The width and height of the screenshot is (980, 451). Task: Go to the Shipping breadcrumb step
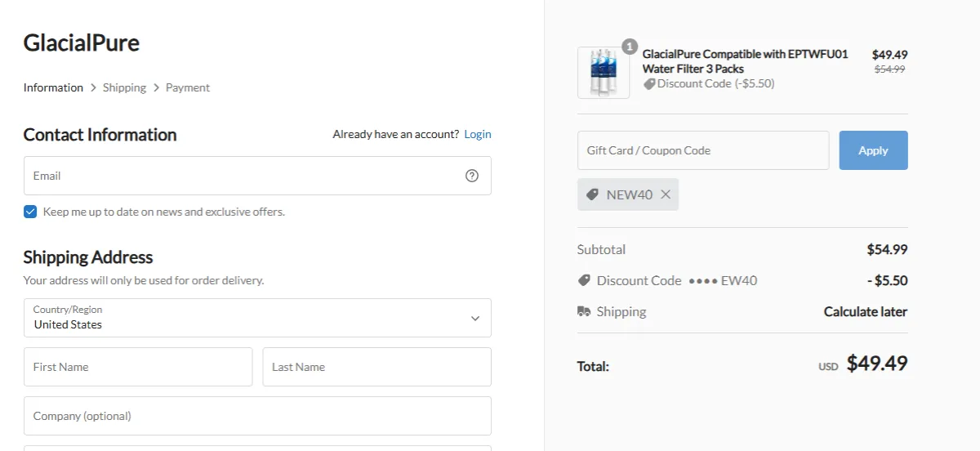click(124, 87)
